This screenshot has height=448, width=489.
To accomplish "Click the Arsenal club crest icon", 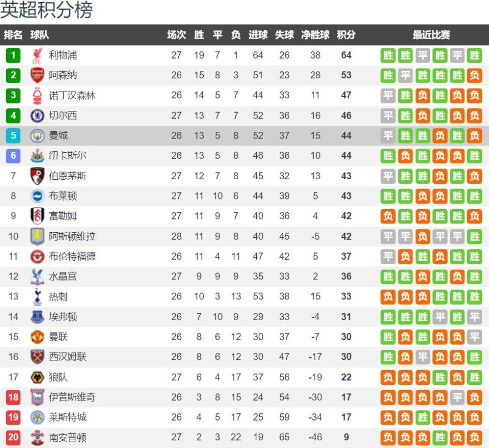I will click(x=37, y=75).
